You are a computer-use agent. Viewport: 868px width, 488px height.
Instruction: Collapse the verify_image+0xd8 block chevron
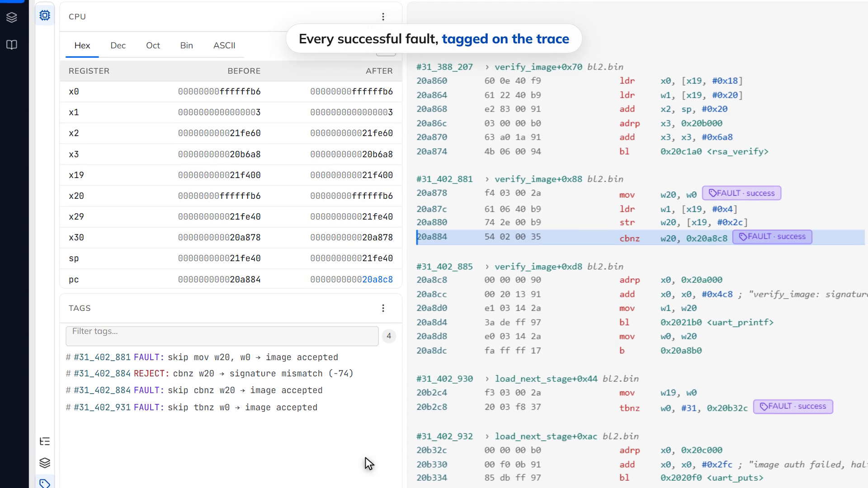[x=487, y=267]
